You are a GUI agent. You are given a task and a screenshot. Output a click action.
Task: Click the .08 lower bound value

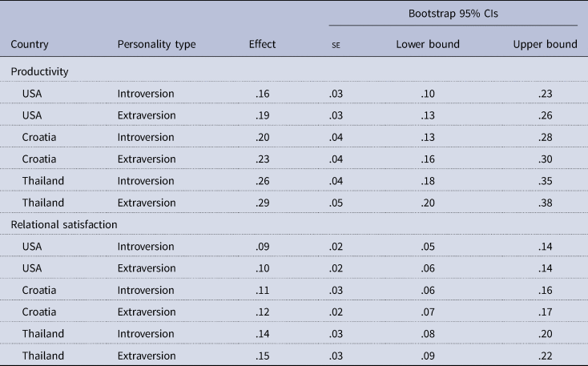tap(429, 333)
